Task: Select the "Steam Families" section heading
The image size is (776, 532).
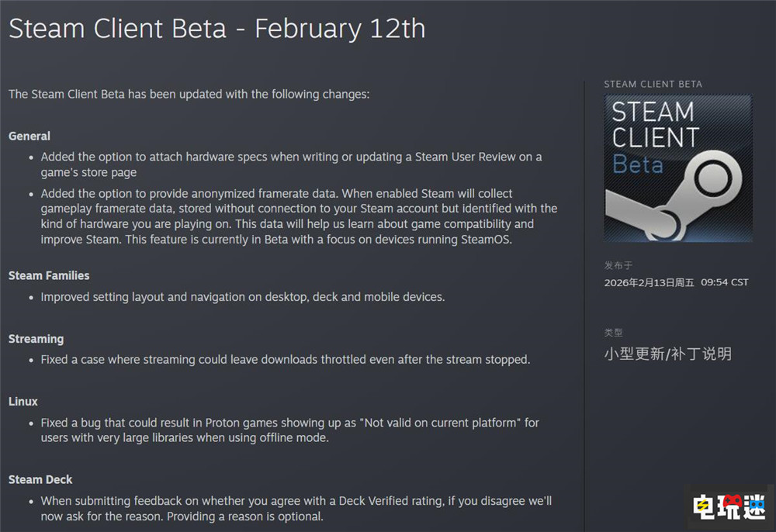Action: pos(49,275)
